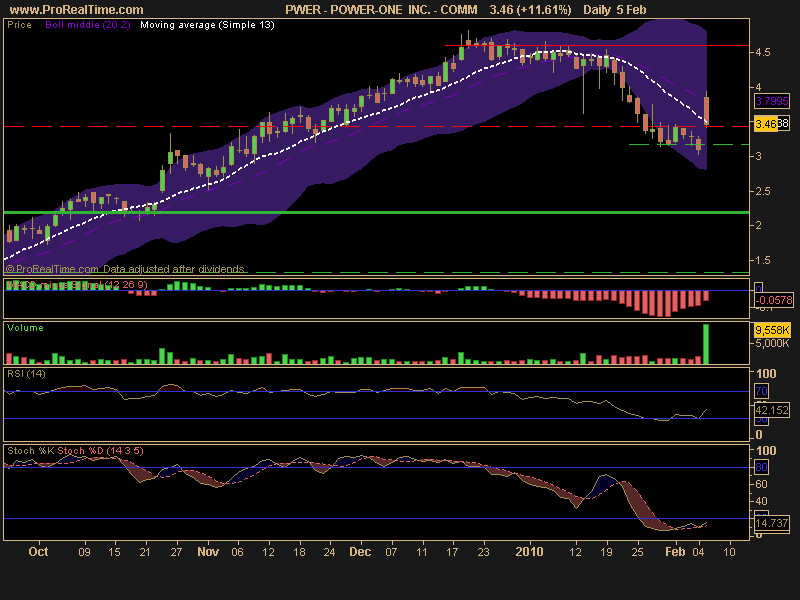The height and width of the screenshot is (600, 800).
Task: Click the 9,558K volume value tag
Action: [x=772, y=330]
